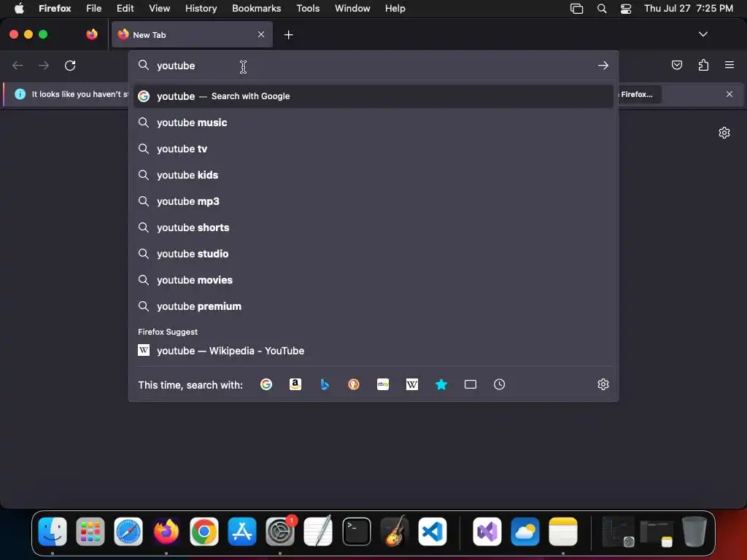
Task: Save to Pocket icon
Action: point(677,65)
